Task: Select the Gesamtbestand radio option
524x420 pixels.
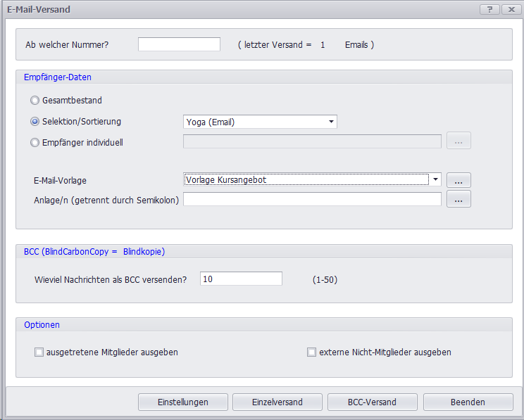Action: (35, 101)
